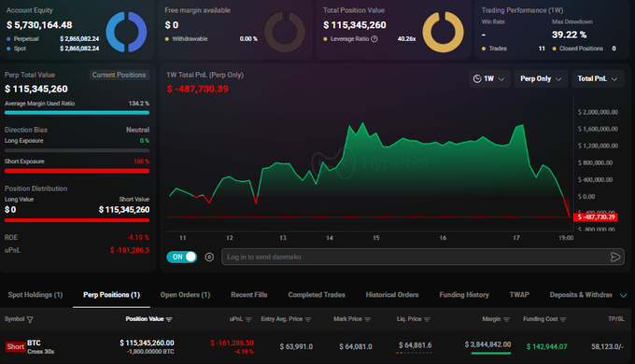Open the TWAP tab
The image size is (635, 364).
pyautogui.click(x=519, y=295)
